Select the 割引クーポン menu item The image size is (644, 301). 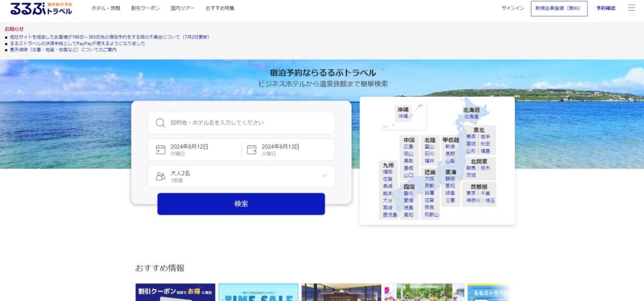pos(144,8)
